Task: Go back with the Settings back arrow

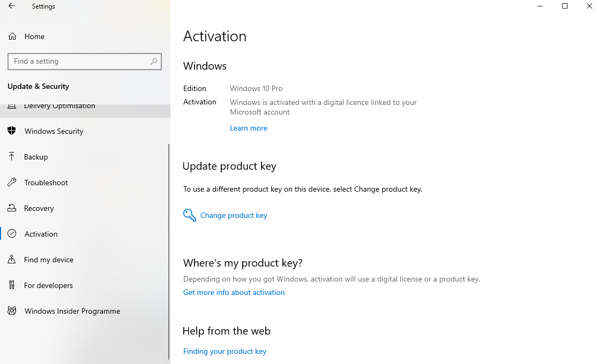Action: coord(12,6)
